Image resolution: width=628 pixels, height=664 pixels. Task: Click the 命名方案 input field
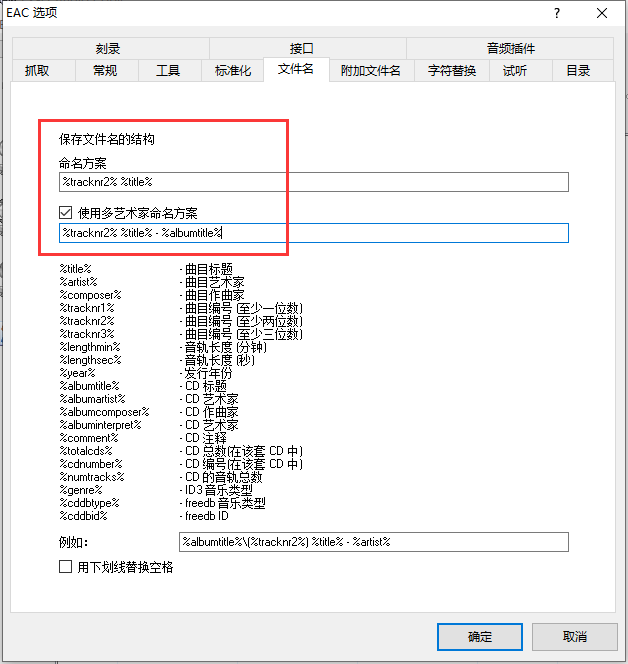coord(314,182)
